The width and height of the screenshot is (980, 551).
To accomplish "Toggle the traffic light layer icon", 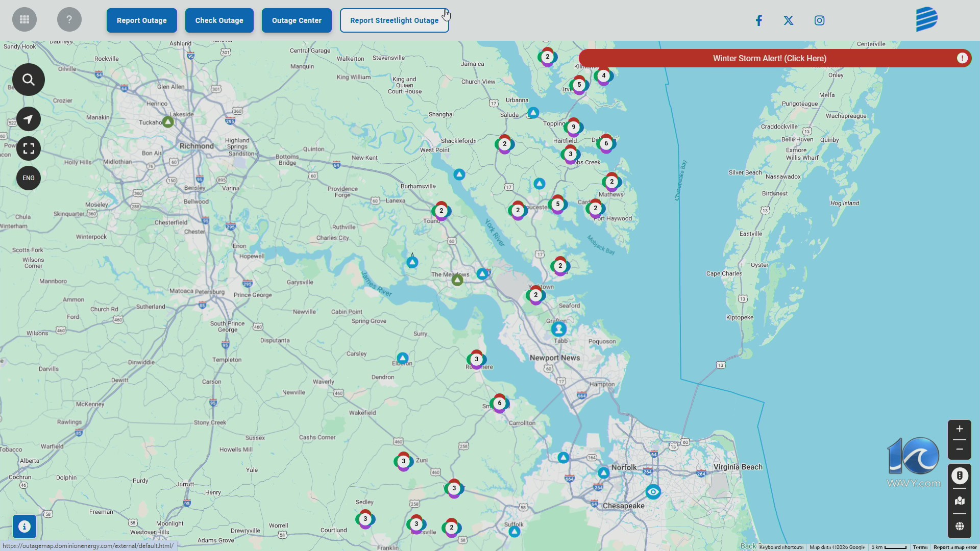I will pyautogui.click(x=960, y=476).
